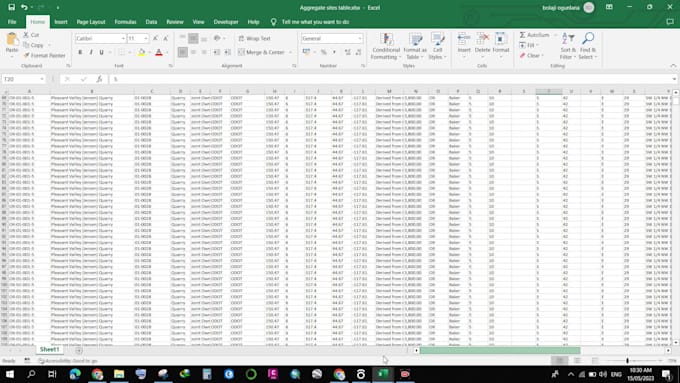Select the Sheet1 tab

click(x=49, y=350)
